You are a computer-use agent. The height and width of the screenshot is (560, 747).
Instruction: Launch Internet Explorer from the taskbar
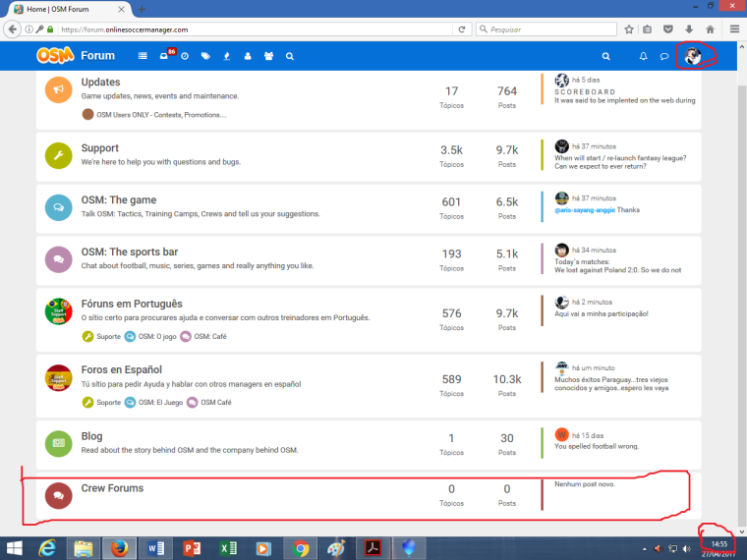(47, 548)
